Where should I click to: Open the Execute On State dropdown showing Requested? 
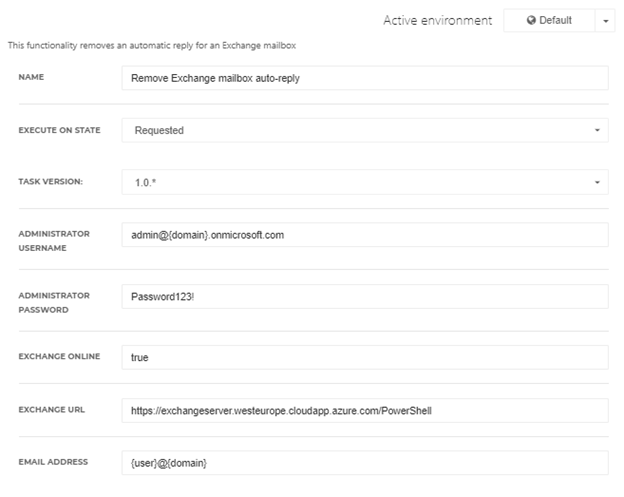point(365,130)
